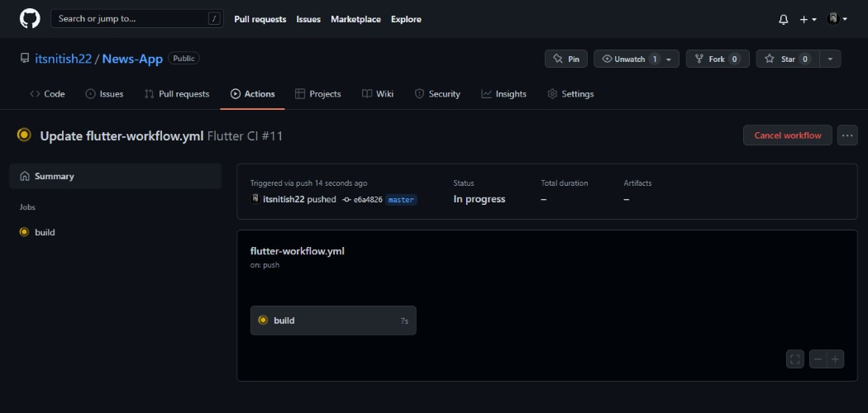Switch to the Insights tab

tap(503, 94)
